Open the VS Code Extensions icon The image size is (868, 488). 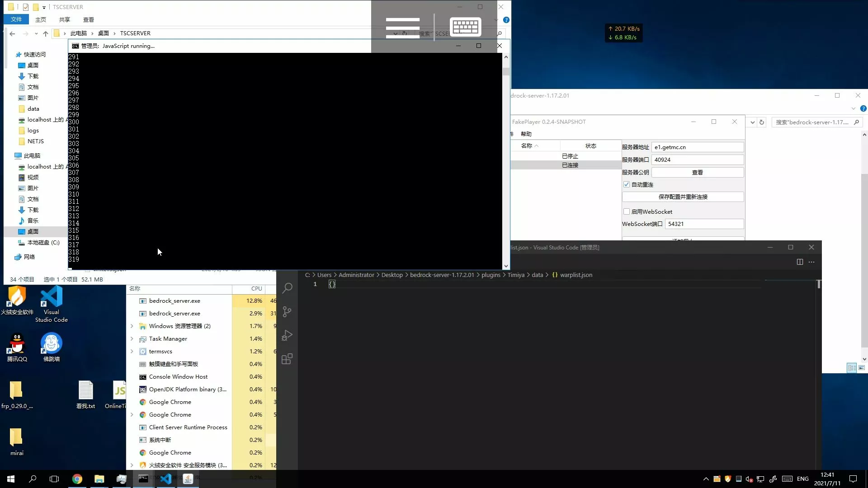(x=287, y=359)
